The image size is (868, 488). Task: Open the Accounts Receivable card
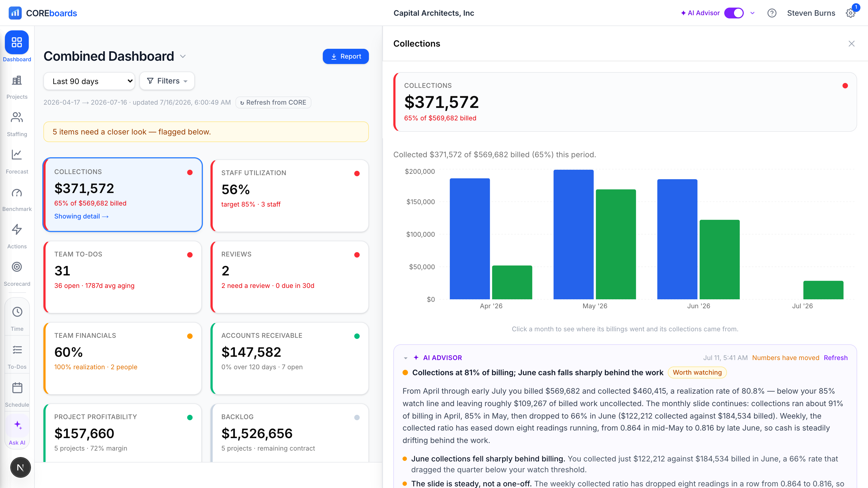(x=289, y=358)
